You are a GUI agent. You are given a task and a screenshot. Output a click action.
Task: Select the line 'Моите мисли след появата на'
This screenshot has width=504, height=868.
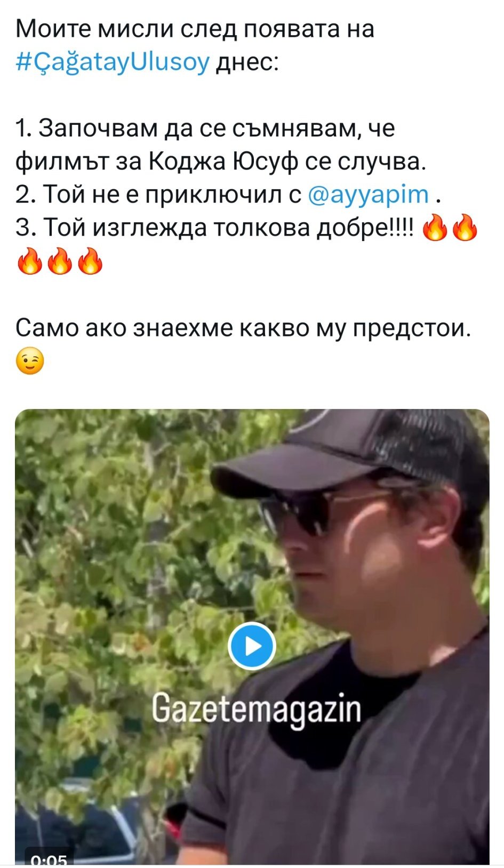point(195,29)
